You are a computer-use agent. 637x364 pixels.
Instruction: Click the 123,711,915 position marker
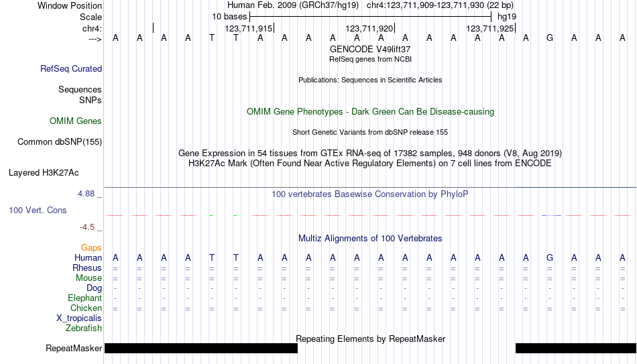tap(249, 29)
